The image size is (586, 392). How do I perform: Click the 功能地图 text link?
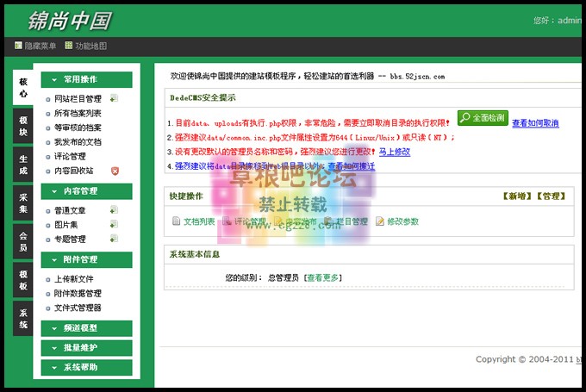(91, 46)
